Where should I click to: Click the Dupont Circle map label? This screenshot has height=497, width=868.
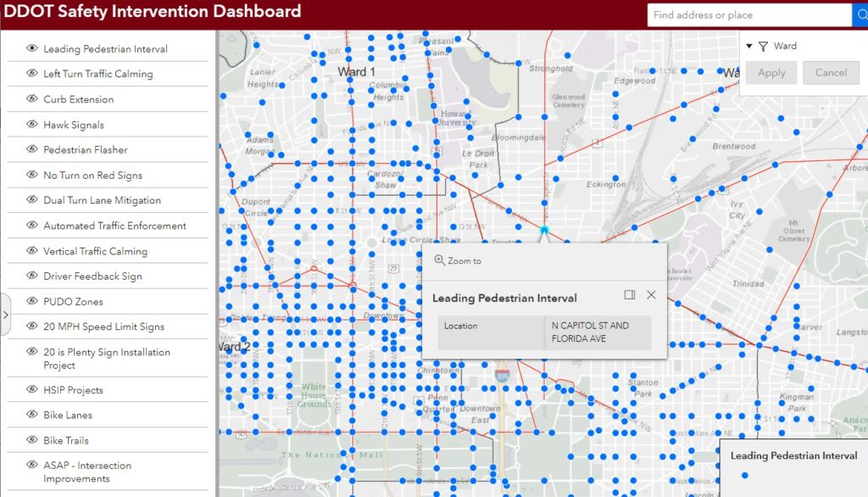pos(256,207)
